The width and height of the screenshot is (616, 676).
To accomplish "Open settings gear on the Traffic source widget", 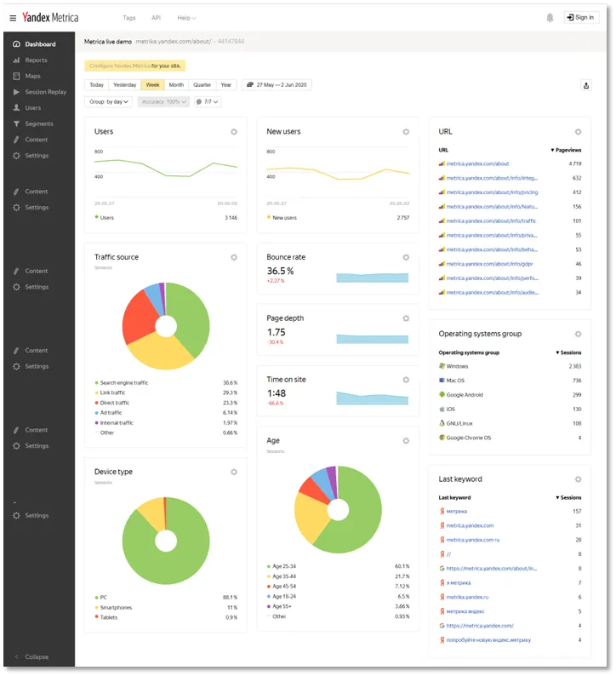I will tap(234, 257).
